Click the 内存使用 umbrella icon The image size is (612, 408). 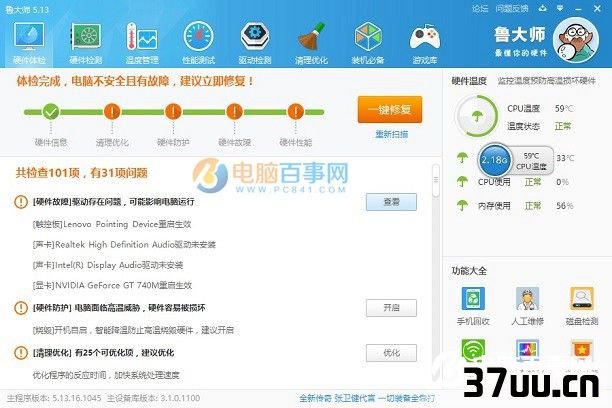click(x=463, y=205)
